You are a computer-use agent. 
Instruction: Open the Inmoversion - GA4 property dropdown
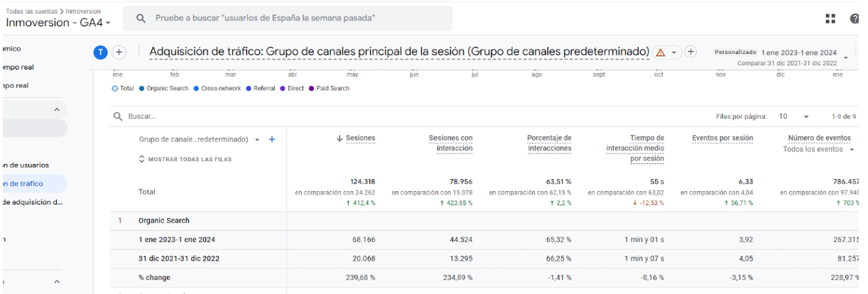(x=58, y=23)
